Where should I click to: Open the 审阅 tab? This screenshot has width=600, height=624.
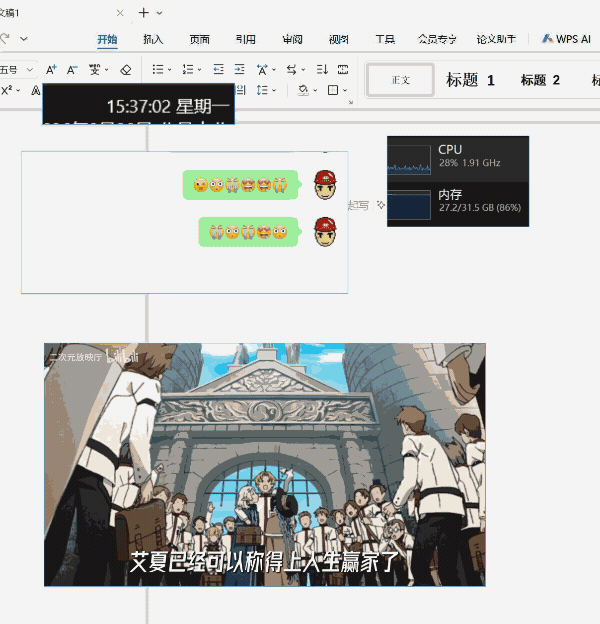292,39
